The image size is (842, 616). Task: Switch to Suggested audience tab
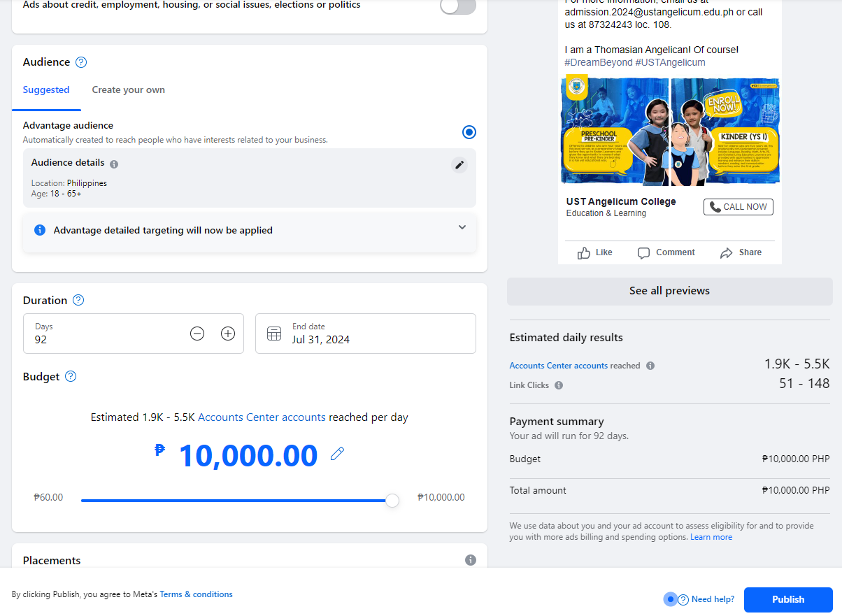pyautogui.click(x=46, y=90)
